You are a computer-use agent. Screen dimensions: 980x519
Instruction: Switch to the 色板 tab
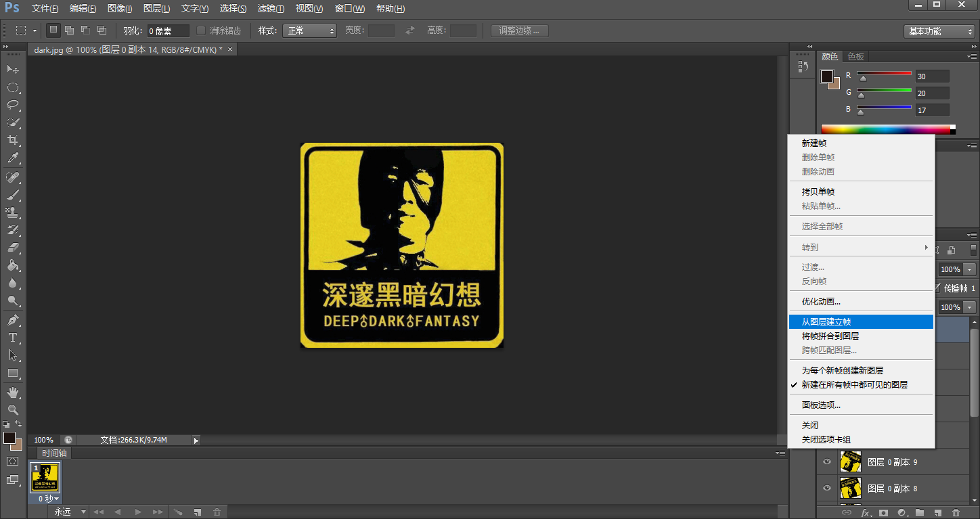(855, 57)
